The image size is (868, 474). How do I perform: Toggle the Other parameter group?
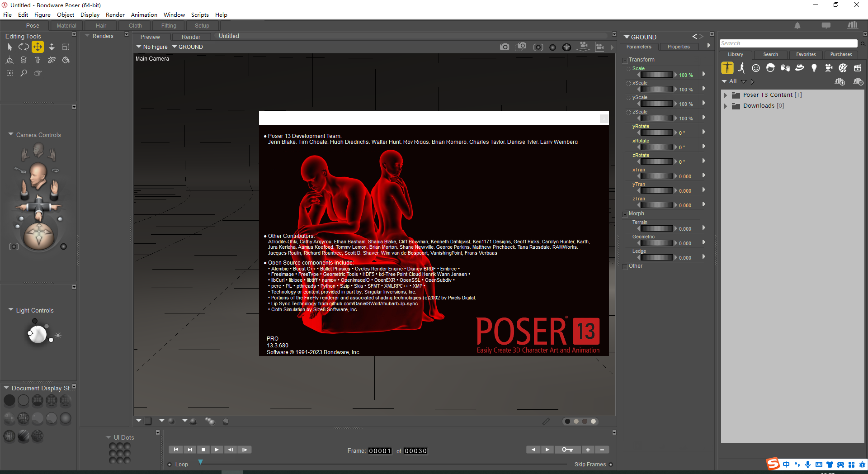(x=625, y=266)
